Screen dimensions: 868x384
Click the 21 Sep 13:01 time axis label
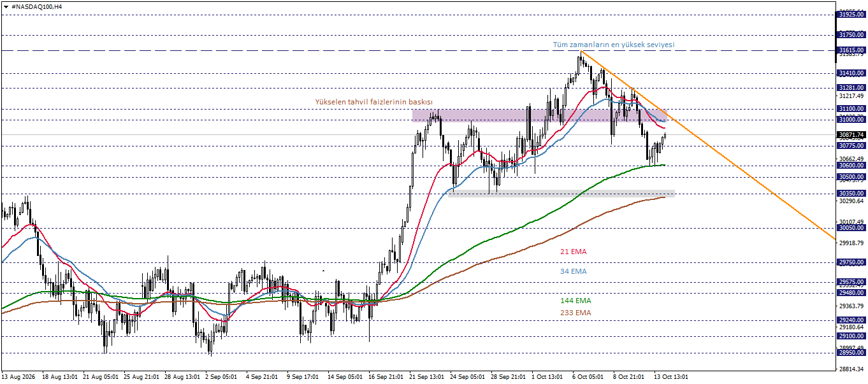point(426,377)
